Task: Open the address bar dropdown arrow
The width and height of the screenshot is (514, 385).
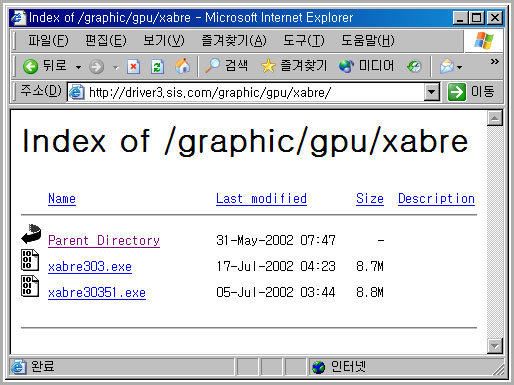Action: click(431, 92)
